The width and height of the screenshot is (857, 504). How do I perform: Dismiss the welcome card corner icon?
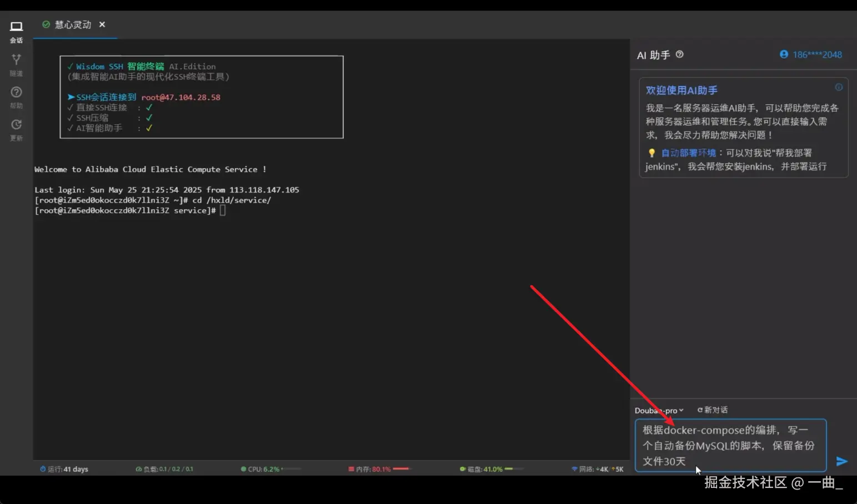[839, 87]
